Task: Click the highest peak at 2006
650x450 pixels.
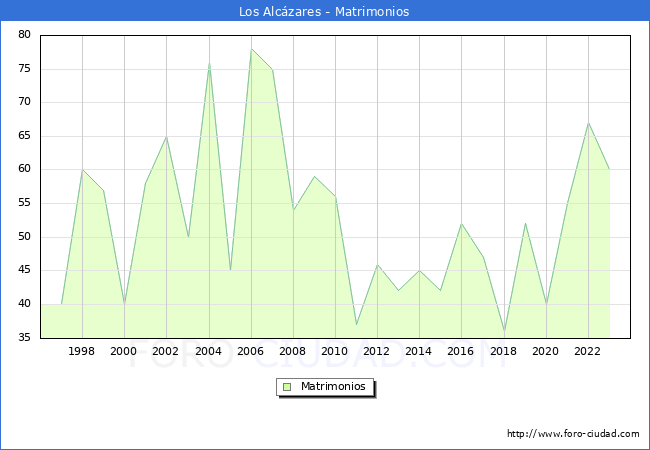Action: coord(251,49)
